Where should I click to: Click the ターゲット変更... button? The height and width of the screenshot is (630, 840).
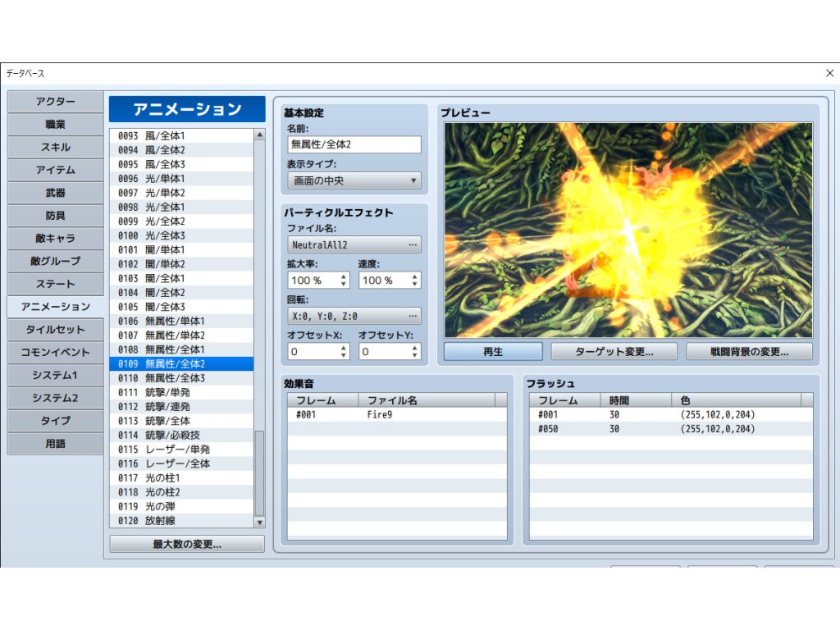pyautogui.click(x=614, y=352)
